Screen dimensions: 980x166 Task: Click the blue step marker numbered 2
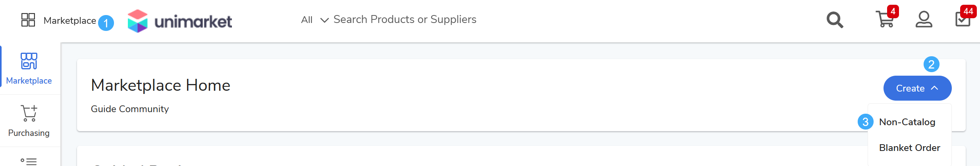click(x=931, y=64)
